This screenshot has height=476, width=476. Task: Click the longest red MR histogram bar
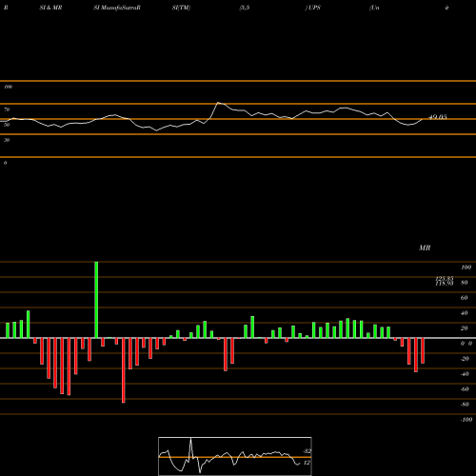[x=124, y=370]
